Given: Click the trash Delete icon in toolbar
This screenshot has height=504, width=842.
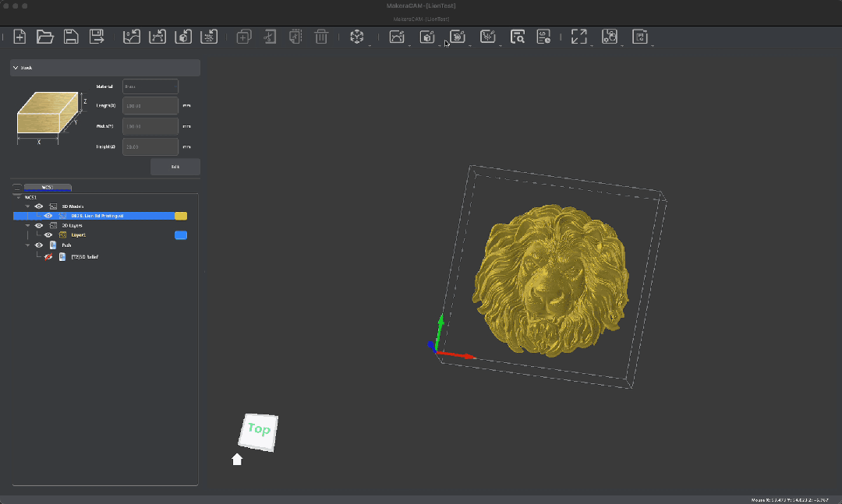Looking at the screenshot, I should tap(320, 37).
